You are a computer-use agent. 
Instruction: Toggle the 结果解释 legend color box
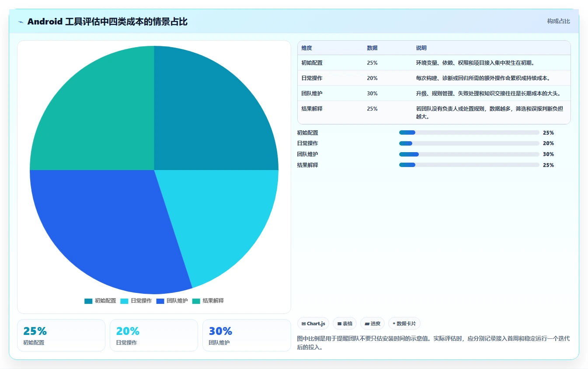[x=196, y=301]
